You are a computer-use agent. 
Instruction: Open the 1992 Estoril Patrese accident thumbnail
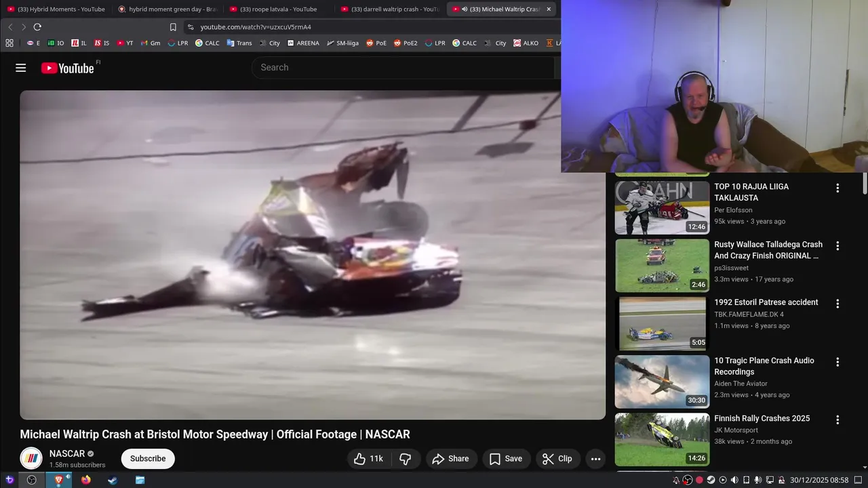(662, 323)
